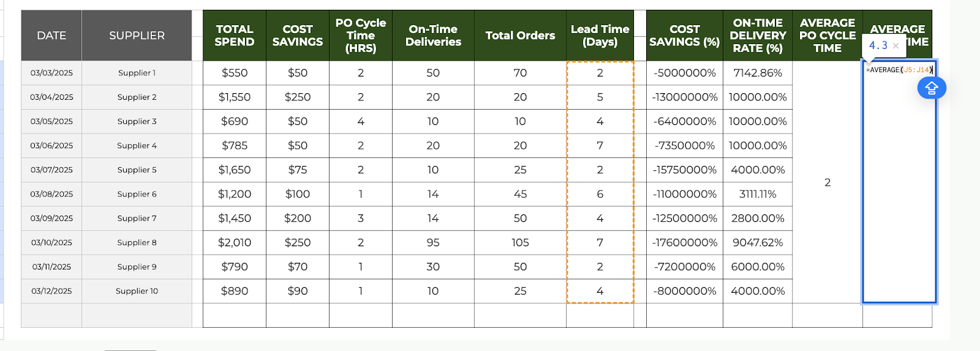
Task: Select the Supplier 10 cell
Action: click(x=137, y=291)
